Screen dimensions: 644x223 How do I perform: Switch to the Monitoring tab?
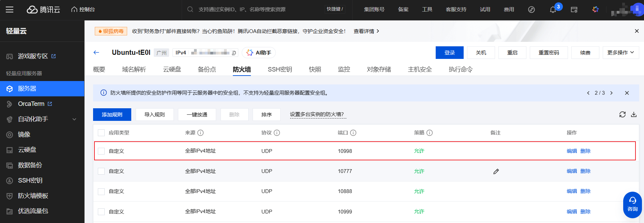tap(344, 69)
